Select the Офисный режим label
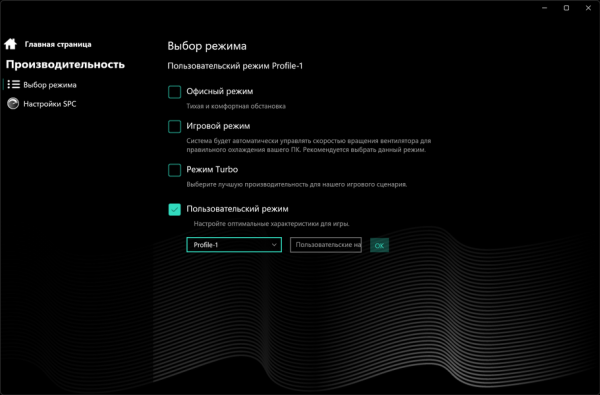The image size is (600, 395). tap(220, 91)
